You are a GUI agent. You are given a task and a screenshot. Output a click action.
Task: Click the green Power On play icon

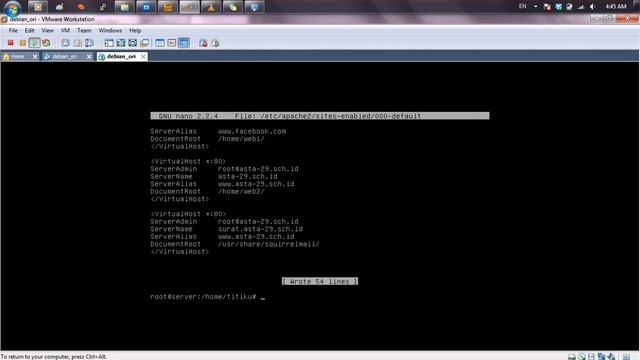34,43
